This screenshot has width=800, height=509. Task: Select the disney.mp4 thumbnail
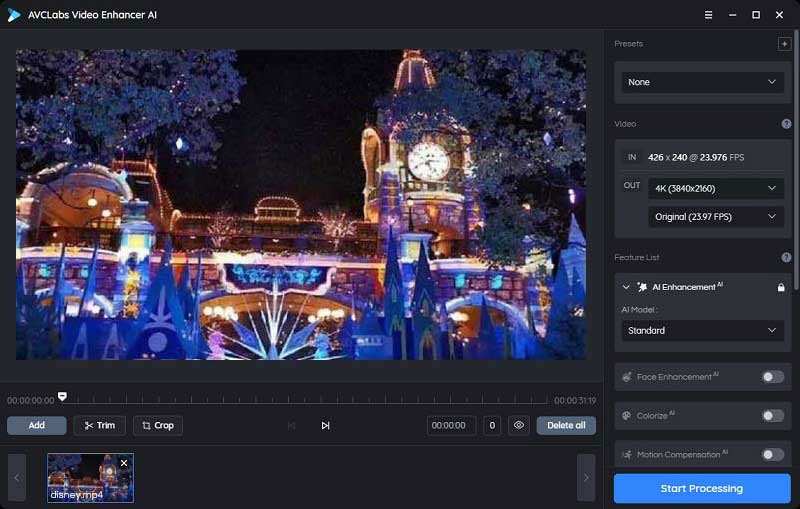pos(90,478)
